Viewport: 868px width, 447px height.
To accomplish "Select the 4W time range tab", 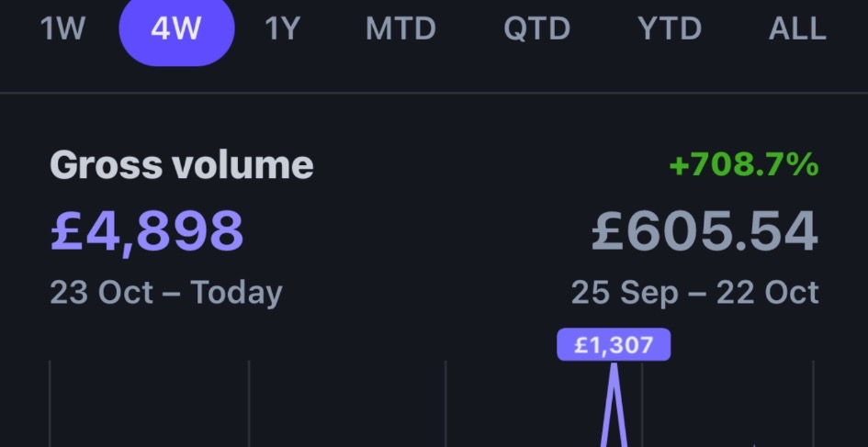I will (x=176, y=29).
